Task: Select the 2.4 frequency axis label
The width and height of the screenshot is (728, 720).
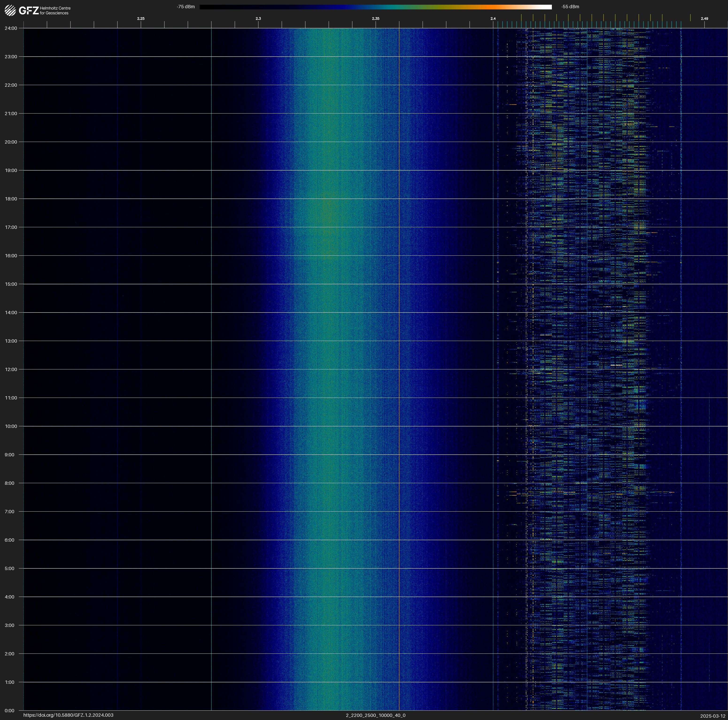Action: [x=493, y=19]
